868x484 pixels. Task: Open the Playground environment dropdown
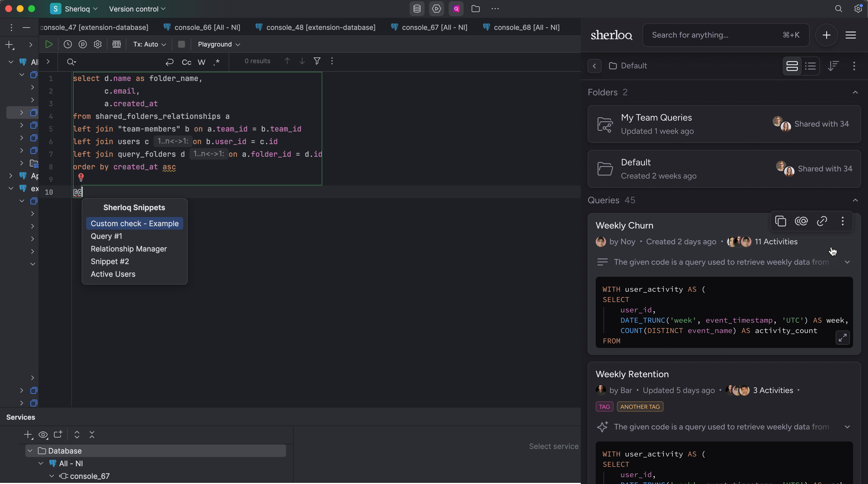click(x=218, y=44)
